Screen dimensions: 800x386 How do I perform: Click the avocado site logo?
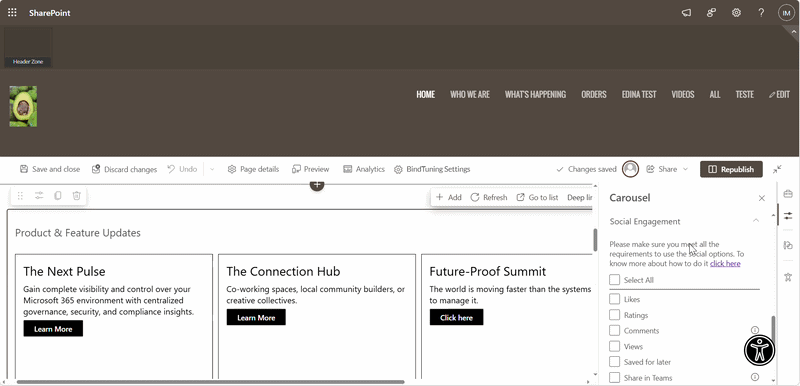tap(23, 106)
